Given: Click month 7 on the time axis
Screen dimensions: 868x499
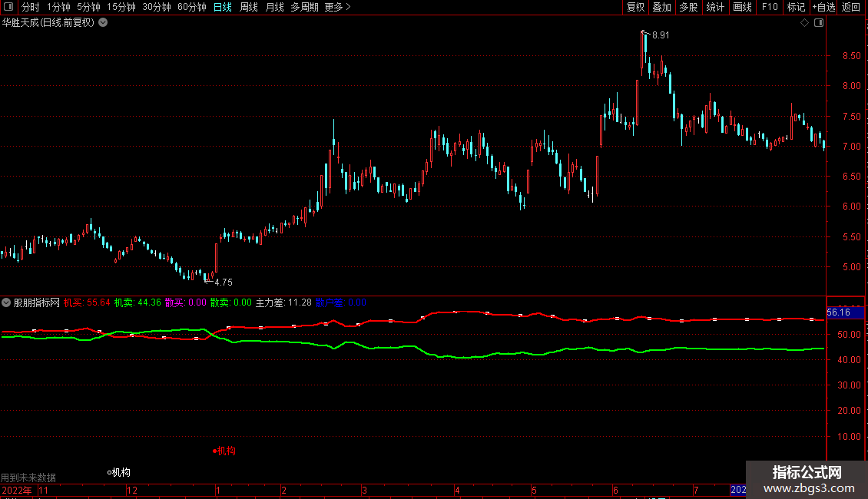Looking at the screenshot, I should [x=696, y=490].
